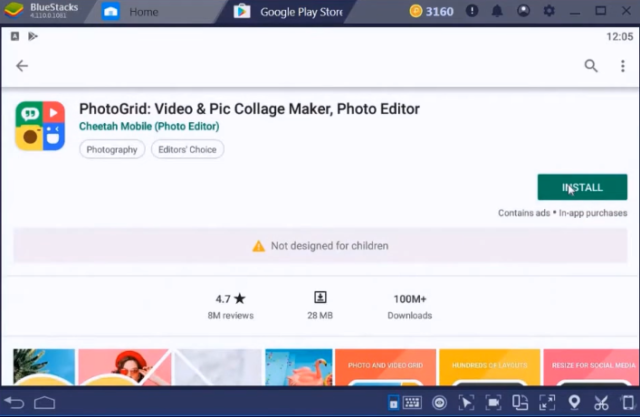Take a screenshot with the capture icon
The width and height of the screenshot is (640, 417).
(x=493, y=403)
